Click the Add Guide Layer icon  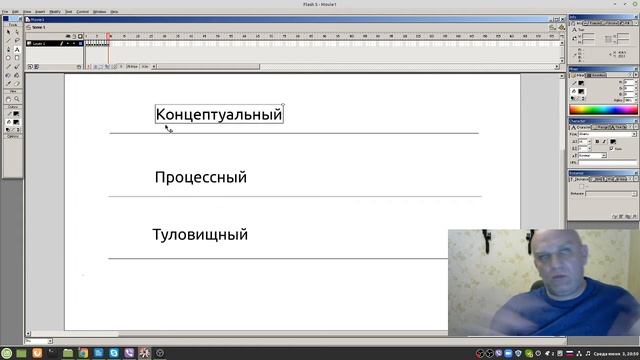tap(36, 67)
